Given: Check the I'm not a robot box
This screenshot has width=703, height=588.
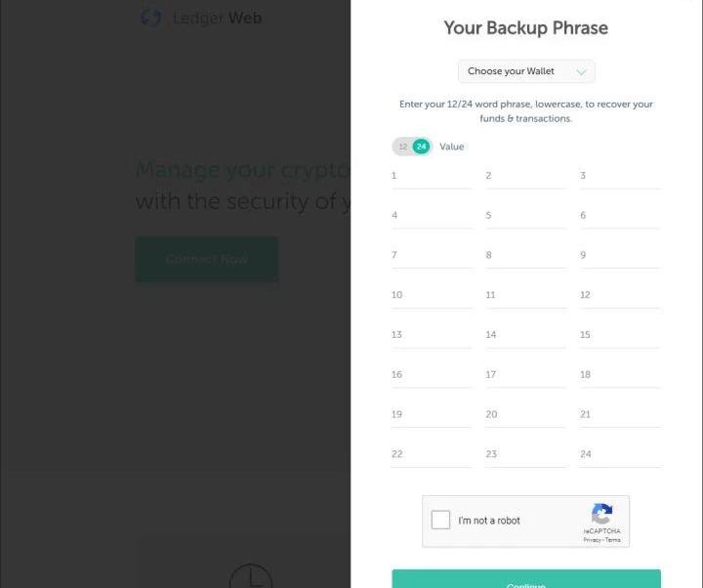Looking at the screenshot, I should click(440, 520).
